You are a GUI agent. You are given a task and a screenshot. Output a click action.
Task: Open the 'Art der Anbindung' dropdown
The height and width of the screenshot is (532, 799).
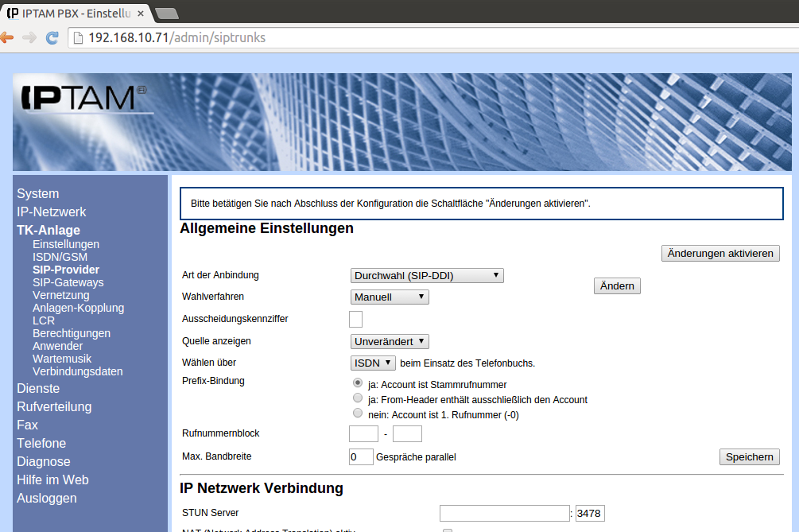pos(427,276)
